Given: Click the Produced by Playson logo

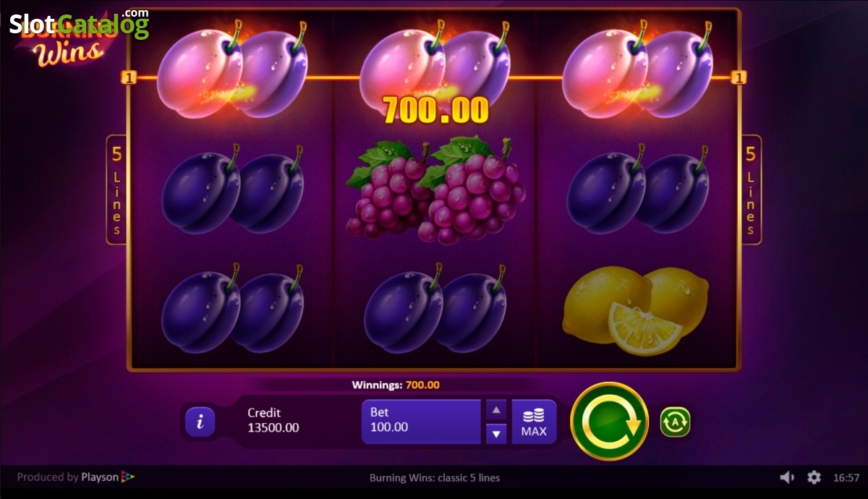Looking at the screenshot, I should tap(76, 477).
